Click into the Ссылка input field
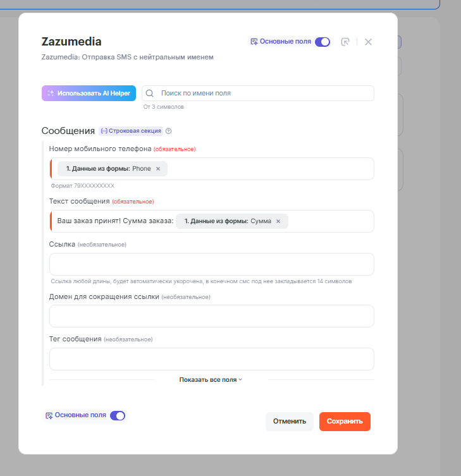Image resolution: width=461 pixels, height=476 pixels. point(211,264)
